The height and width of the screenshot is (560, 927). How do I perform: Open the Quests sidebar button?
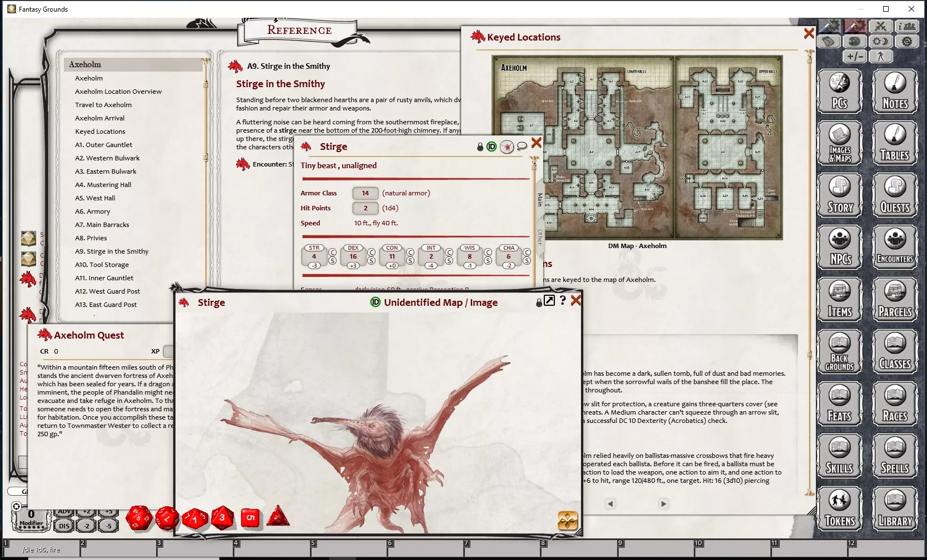click(895, 195)
